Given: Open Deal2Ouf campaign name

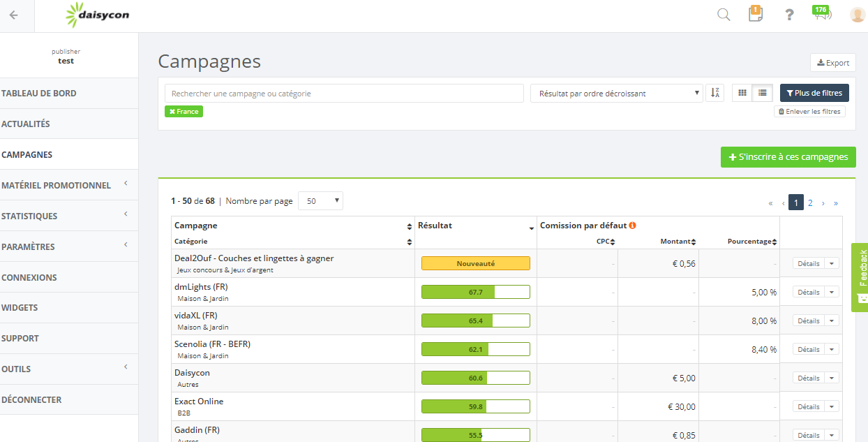Looking at the screenshot, I should (x=254, y=258).
